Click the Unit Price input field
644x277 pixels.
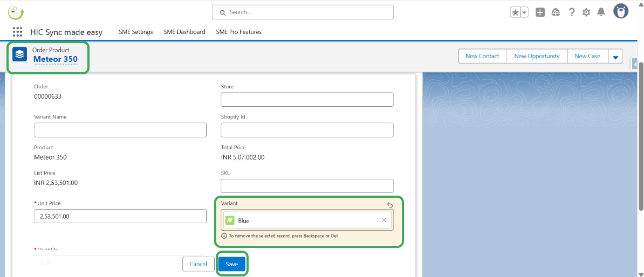[120, 216]
